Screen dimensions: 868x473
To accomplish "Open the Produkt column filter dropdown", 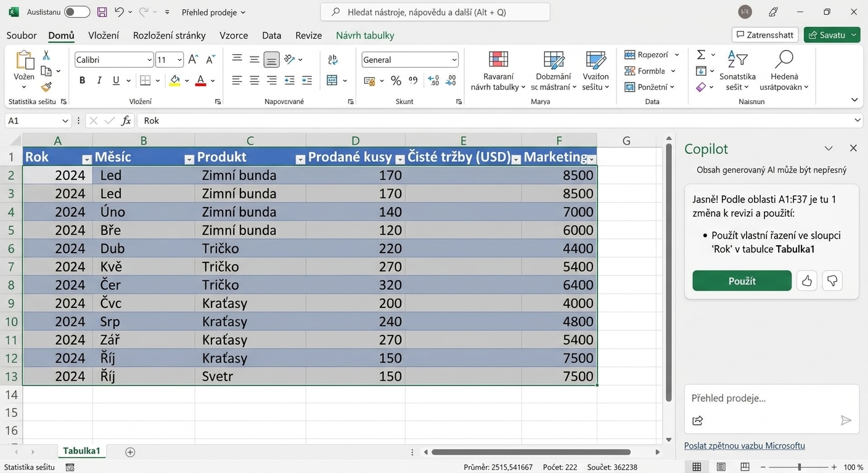I will pos(300,160).
